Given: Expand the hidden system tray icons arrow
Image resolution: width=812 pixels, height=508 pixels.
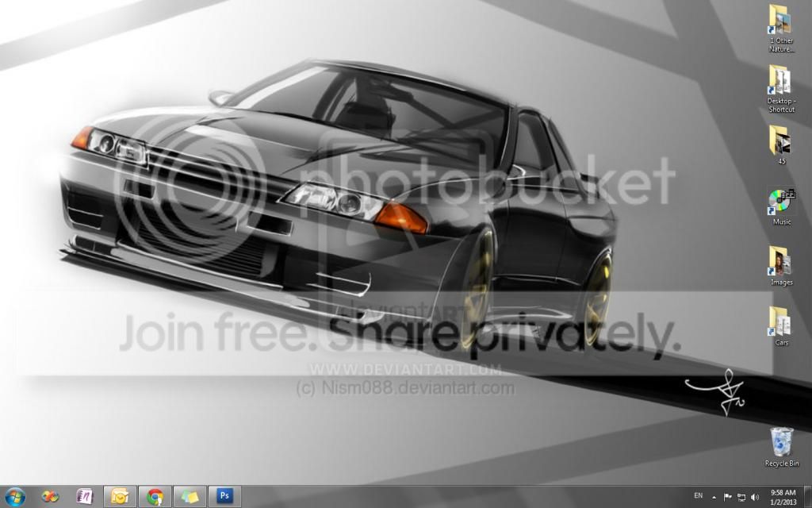Looking at the screenshot, I should (714, 497).
